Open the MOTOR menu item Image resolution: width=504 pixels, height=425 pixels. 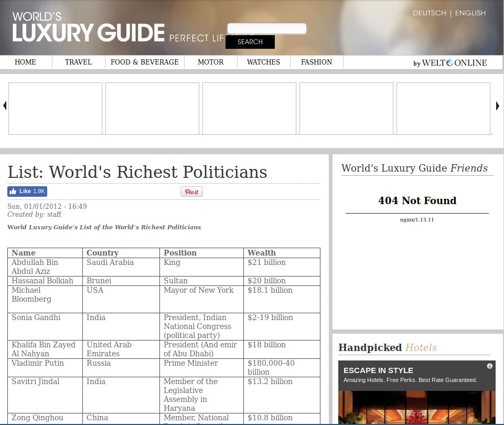(210, 62)
